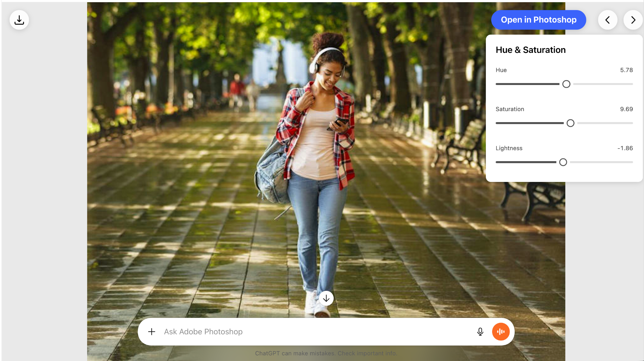Click the download image icon
The width and height of the screenshot is (644, 361).
point(19,20)
